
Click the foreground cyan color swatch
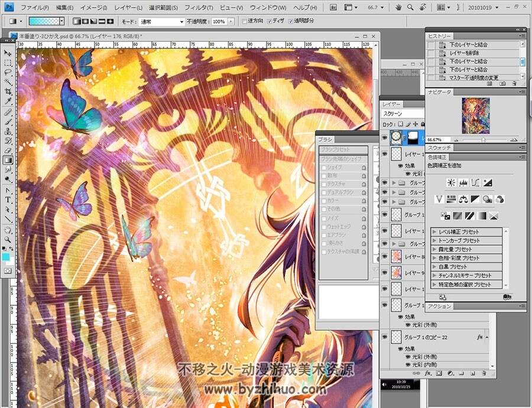pyautogui.click(x=6, y=257)
